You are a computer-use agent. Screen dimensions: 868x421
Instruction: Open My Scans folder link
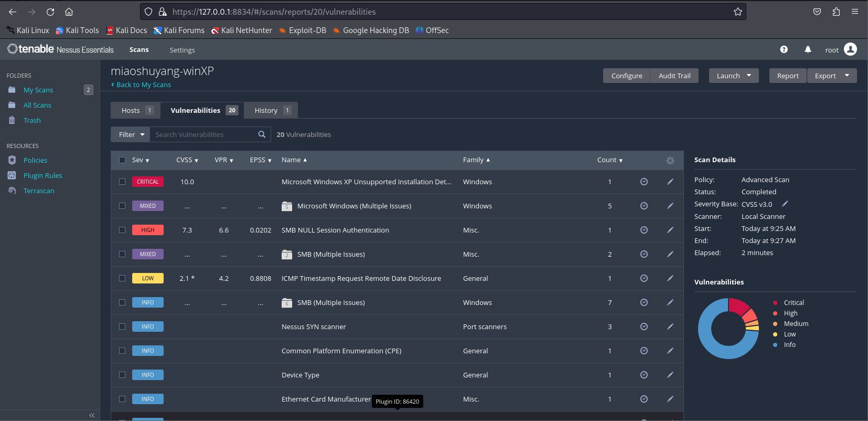[x=38, y=90]
